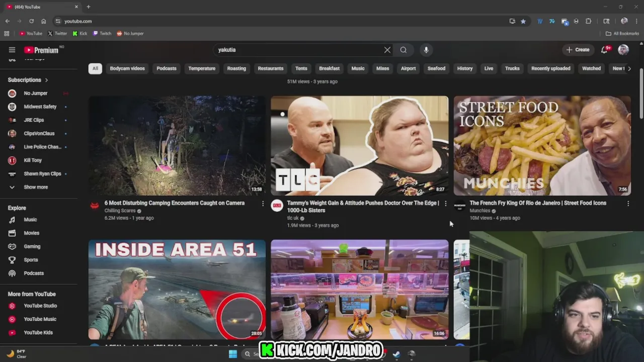The height and width of the screenshot is (362, 644).
Task: Click the browser back arrow
Action: pyautogui.click(x=7, y=21)
